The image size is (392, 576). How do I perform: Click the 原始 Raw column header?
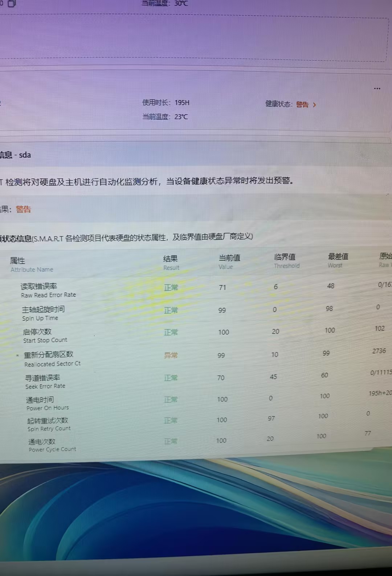385,260
